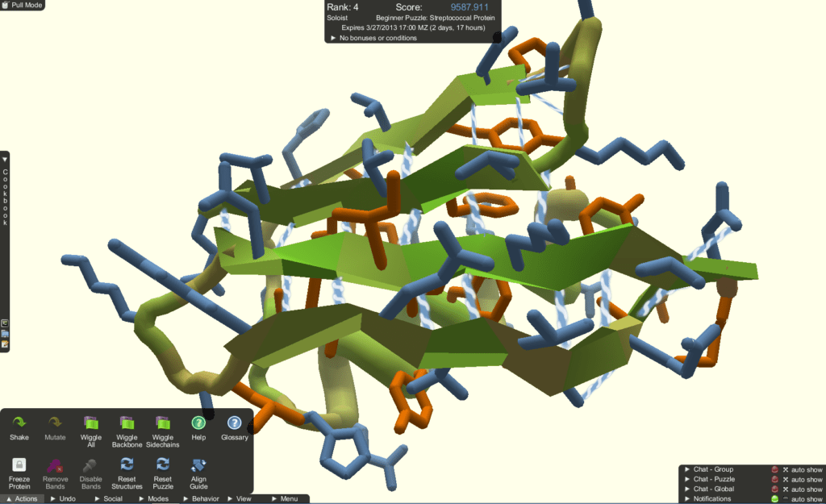Viewport: 826px width, 504px height.
Task: Expand the Notifications panel
Action: pos(687,498)
